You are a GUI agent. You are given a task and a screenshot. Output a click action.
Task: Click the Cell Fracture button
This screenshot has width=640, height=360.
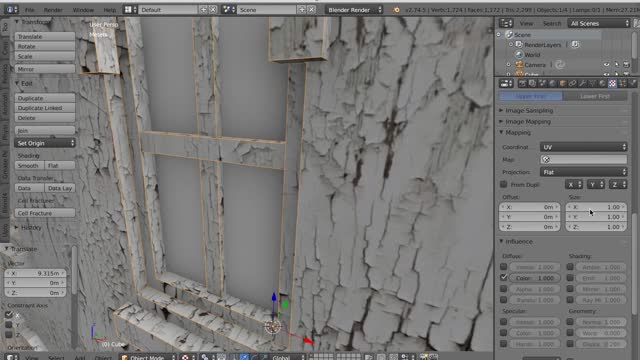coord(45,213)
